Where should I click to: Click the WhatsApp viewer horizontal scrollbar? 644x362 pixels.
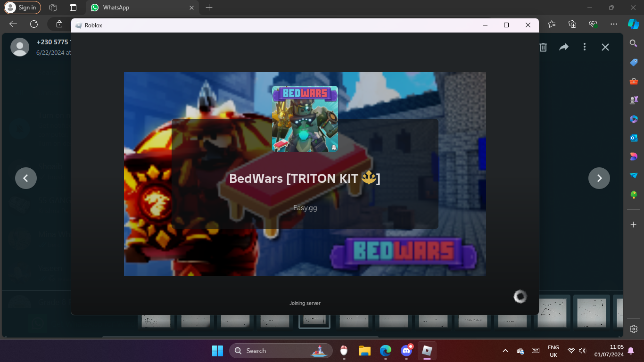(240, 337)
